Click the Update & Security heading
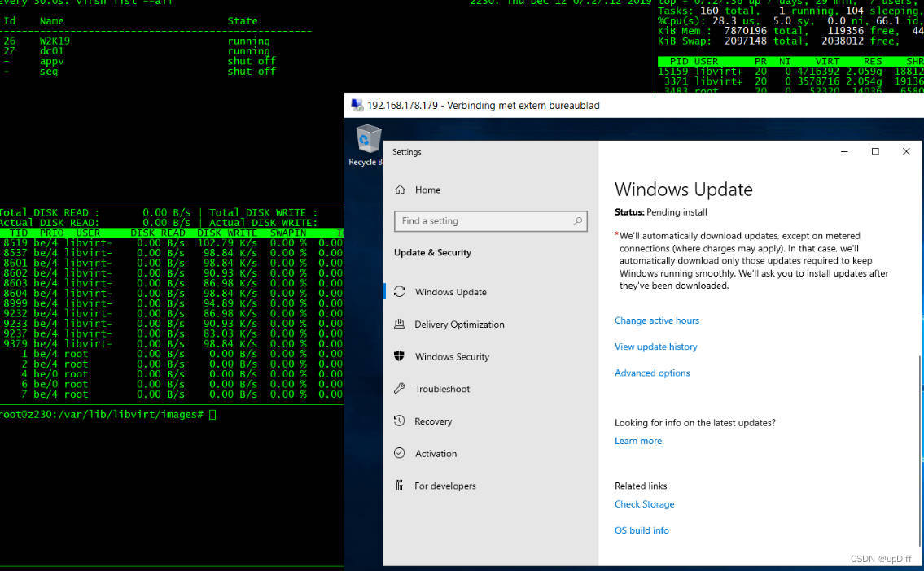Viewport: 924px width, 571px height. (432, 252)
